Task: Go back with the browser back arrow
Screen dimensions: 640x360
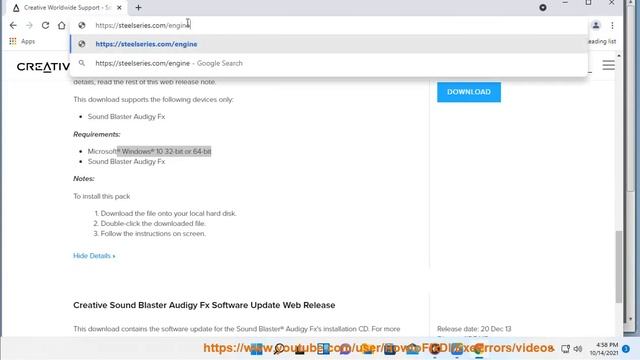Action: tap(13, 25)
